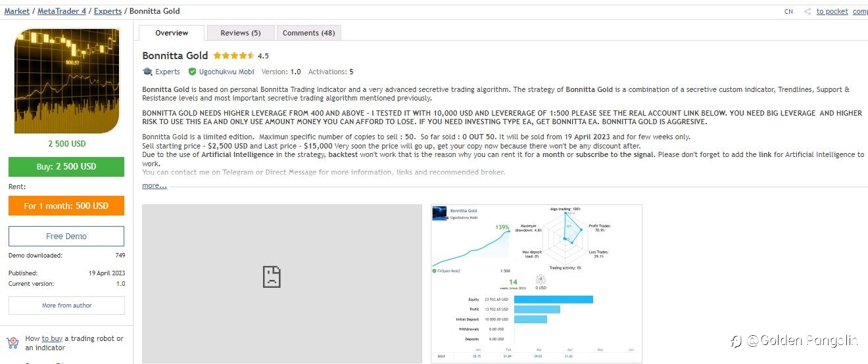Go to the Experts breadcrumb link
Viewport: 868px width, 364px height.
108,11
